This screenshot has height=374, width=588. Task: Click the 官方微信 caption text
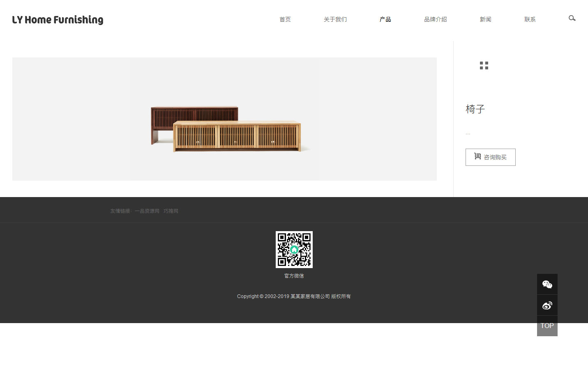pyautogui.click(x=294, y=276)
